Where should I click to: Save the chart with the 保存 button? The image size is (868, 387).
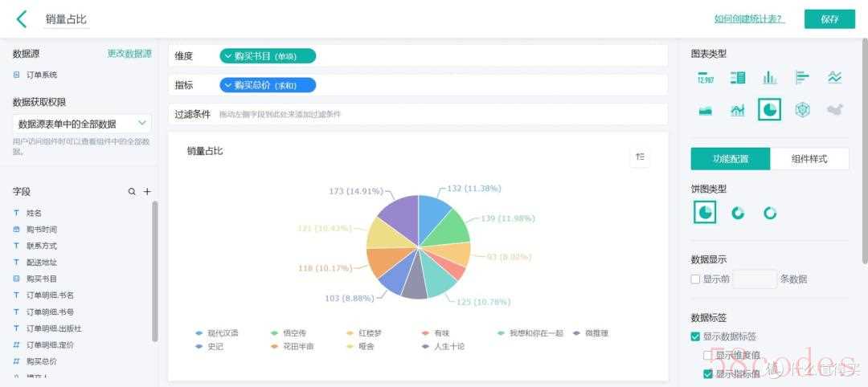pos(829,19)
